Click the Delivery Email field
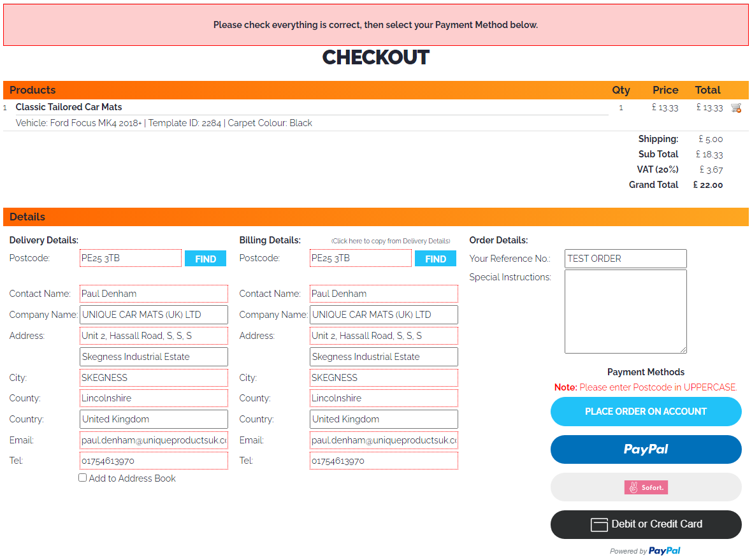The width and height of the screenshot is (752, 560). coord(154,440)
